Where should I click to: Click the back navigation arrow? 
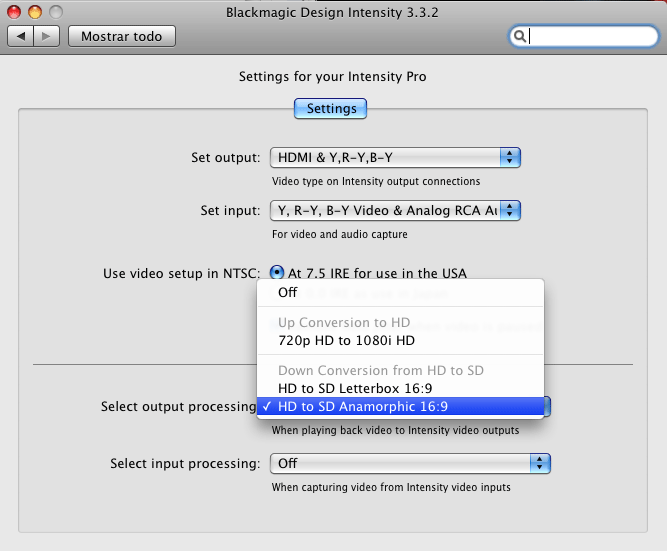[x=22, y=37]
